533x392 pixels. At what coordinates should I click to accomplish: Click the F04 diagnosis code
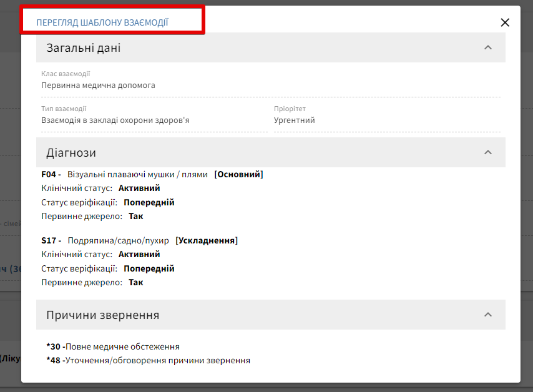49,175
